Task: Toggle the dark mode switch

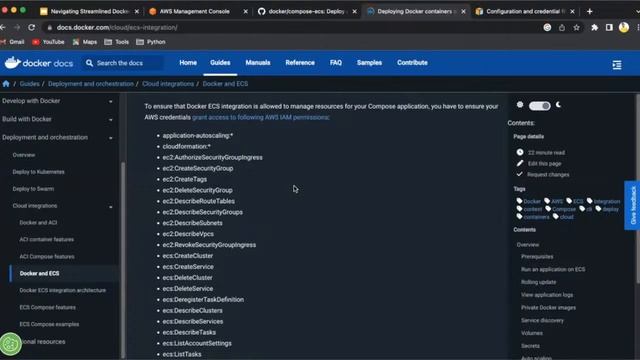Action: point(540,106)
